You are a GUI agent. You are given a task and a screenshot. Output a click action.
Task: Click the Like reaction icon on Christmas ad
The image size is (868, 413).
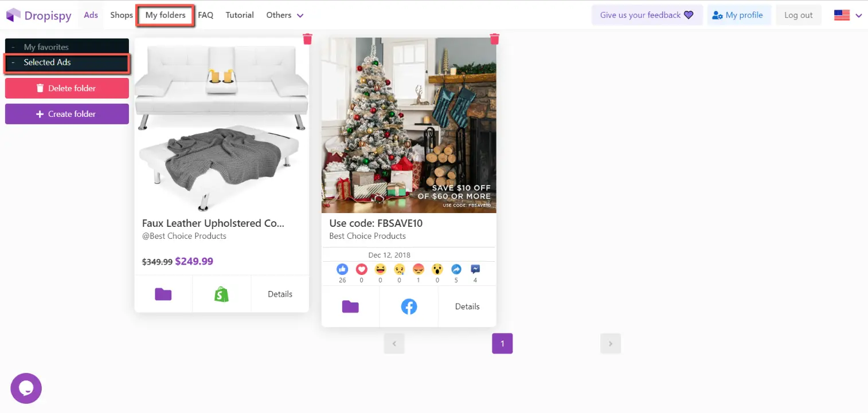coord(342,269)
